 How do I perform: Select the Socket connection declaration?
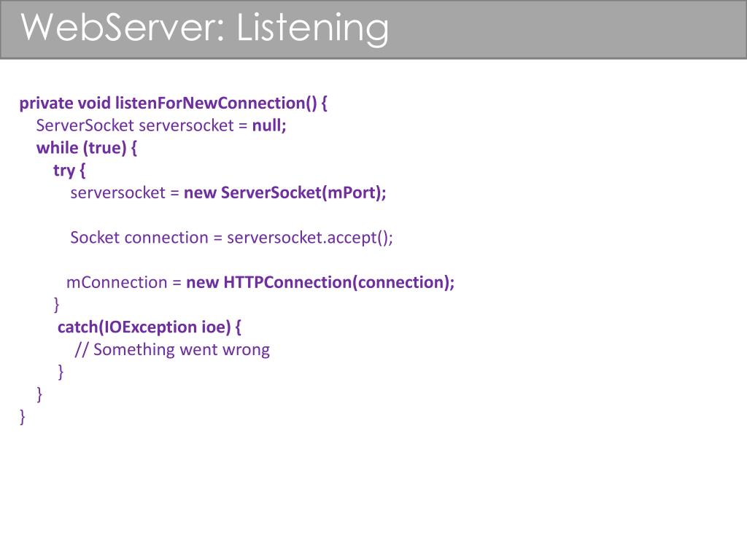[x=231, y=238]
